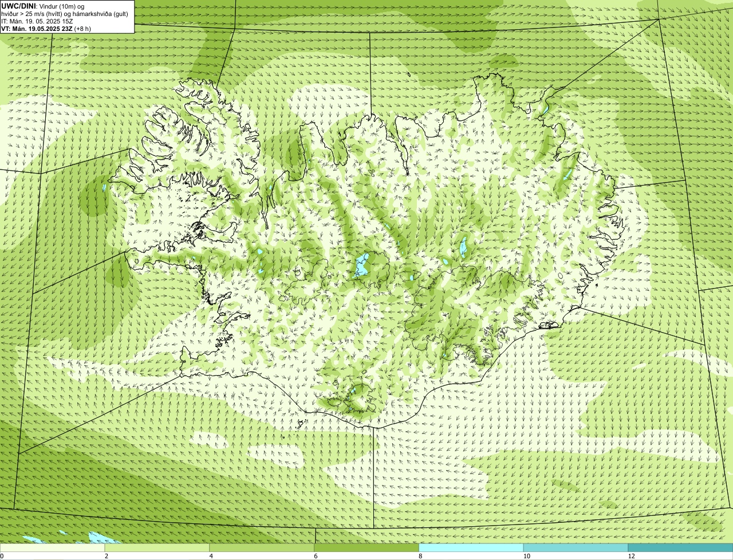This screenshot has height=560, width=733.
Task: Click the "12" tick label on the color scale
Action: point(631,556)
